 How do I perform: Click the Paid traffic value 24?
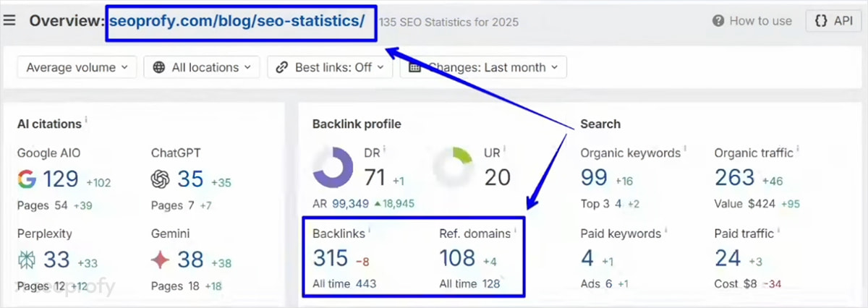728,258
